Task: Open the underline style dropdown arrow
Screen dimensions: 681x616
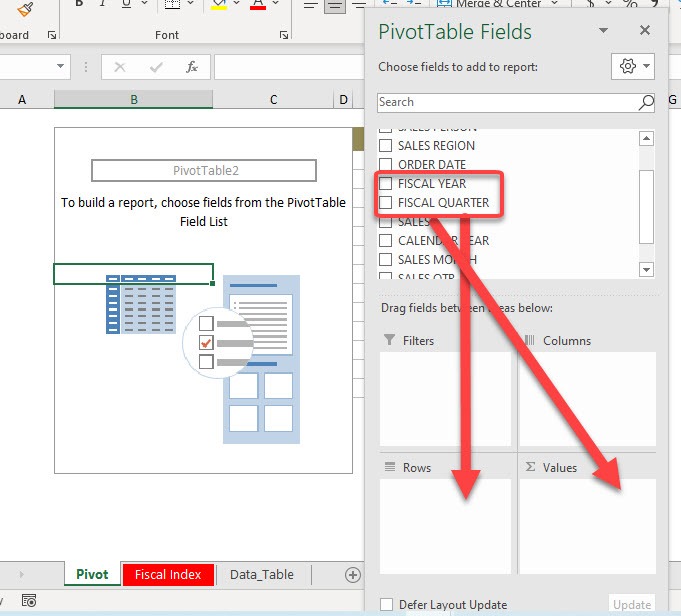Action: click(145, 3)
